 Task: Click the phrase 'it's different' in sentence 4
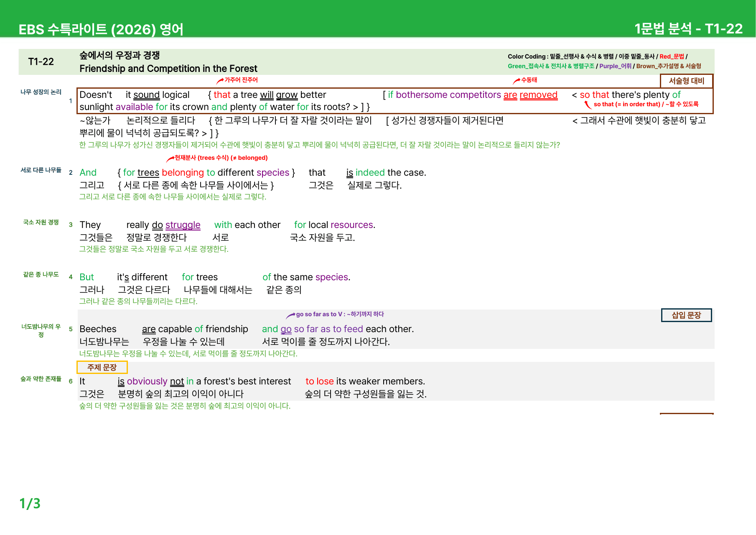point(142,277)
